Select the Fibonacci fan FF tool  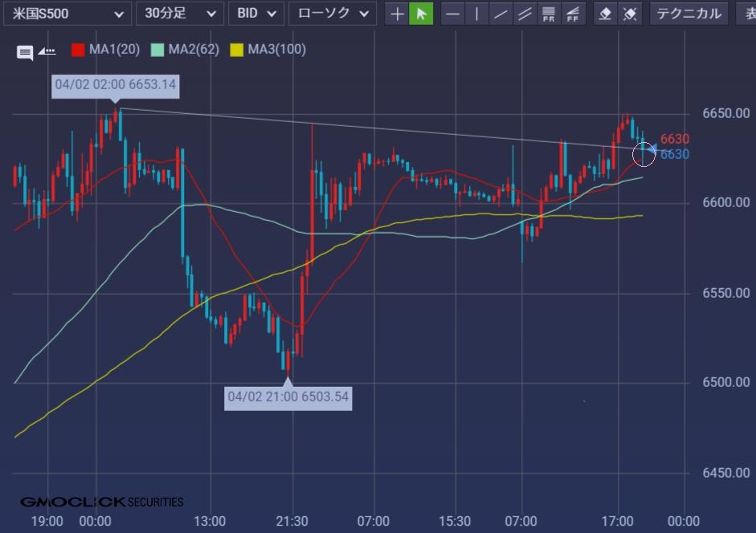(573, 14)
